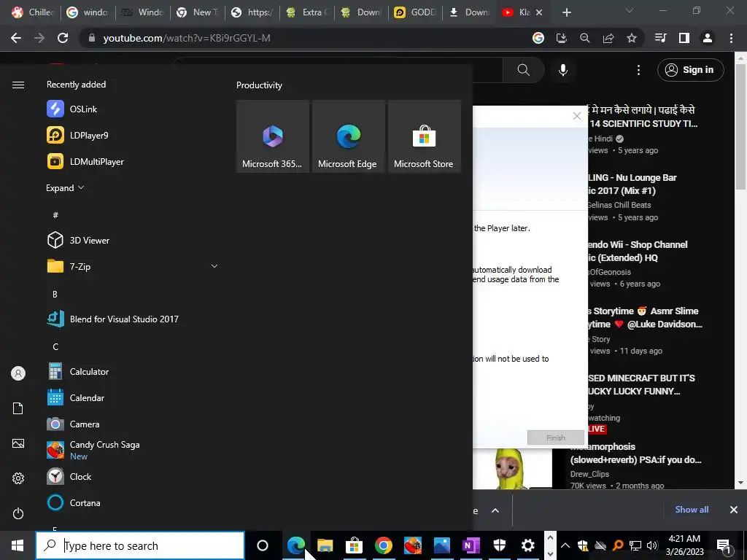This screenshot has width=747, height=560.
Task: Open Microsoft Store taskbar icon
Action: 354,545
